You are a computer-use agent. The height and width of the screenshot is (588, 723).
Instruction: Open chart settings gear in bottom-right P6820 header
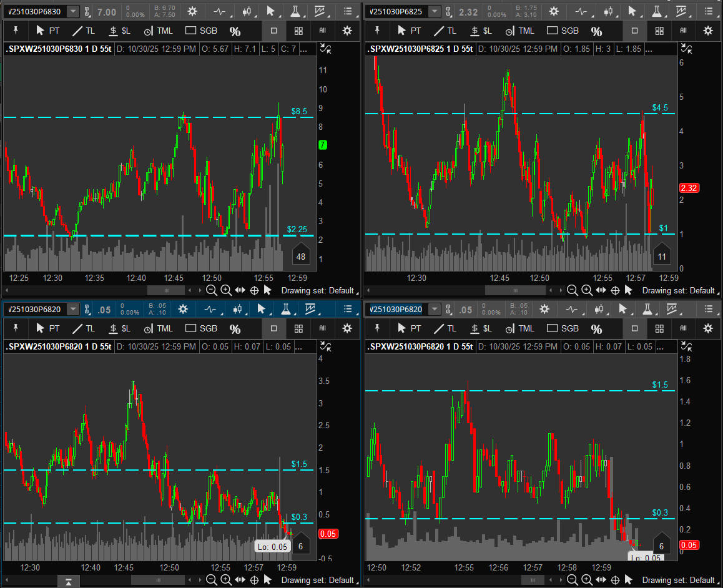click(x=544, y=309)
